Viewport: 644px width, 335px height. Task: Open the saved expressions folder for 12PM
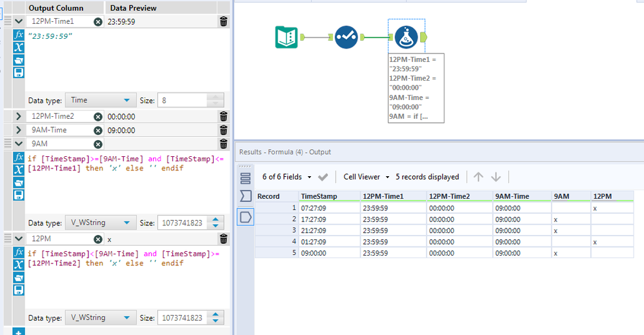pyautogui.click(x=19, y=278)
